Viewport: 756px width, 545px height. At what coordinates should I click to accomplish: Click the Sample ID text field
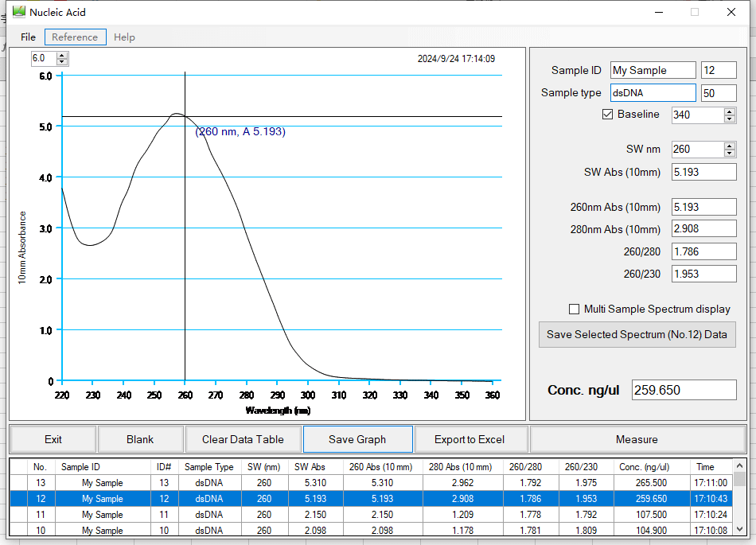653,70
